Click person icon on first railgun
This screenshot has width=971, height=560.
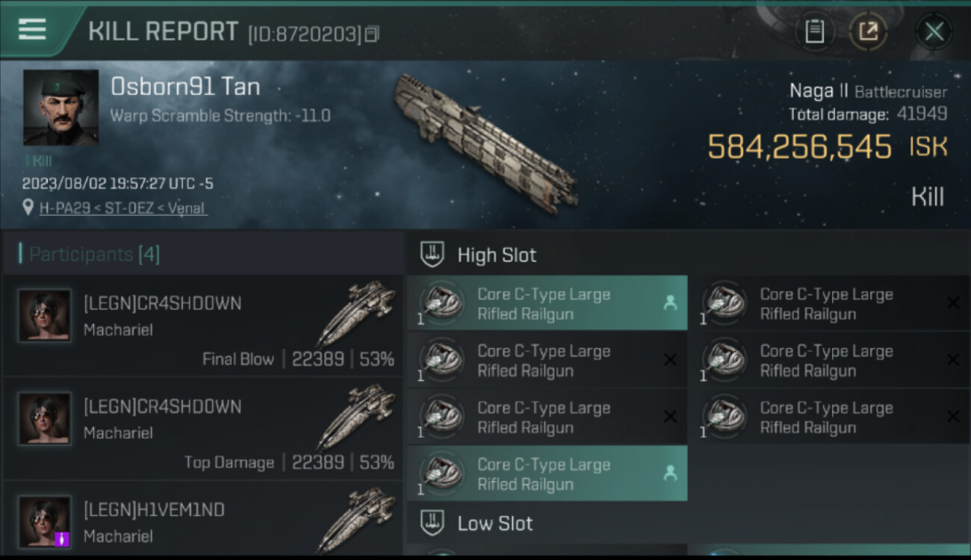pos(670,303)
